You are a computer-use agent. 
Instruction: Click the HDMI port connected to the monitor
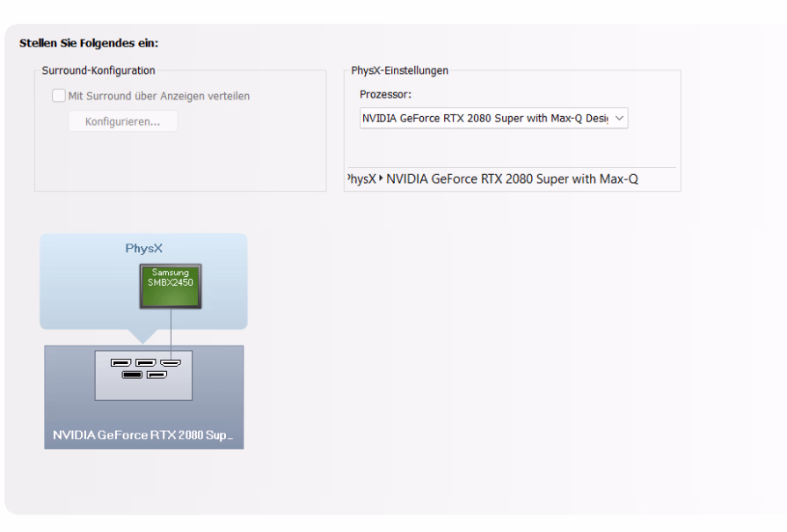pos(171,362)
